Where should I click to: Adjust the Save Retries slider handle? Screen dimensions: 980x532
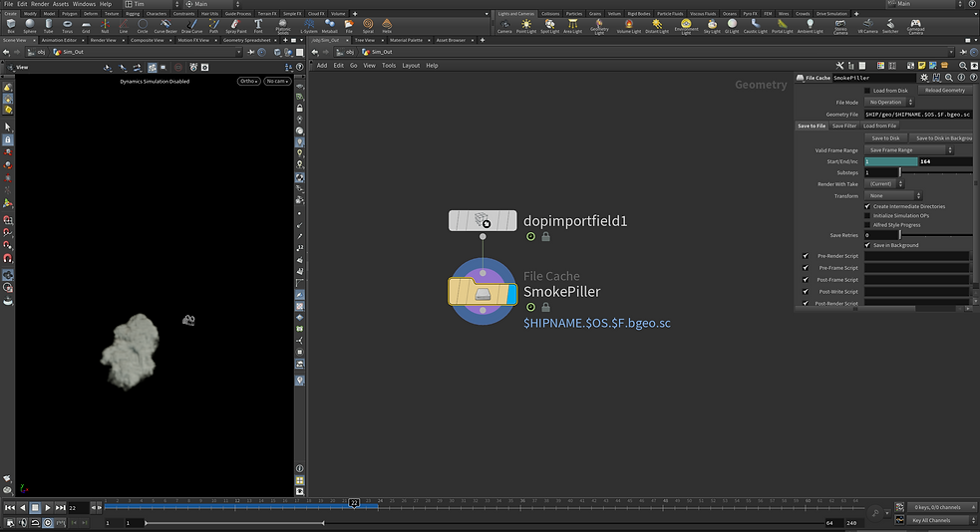pos(900,235)
